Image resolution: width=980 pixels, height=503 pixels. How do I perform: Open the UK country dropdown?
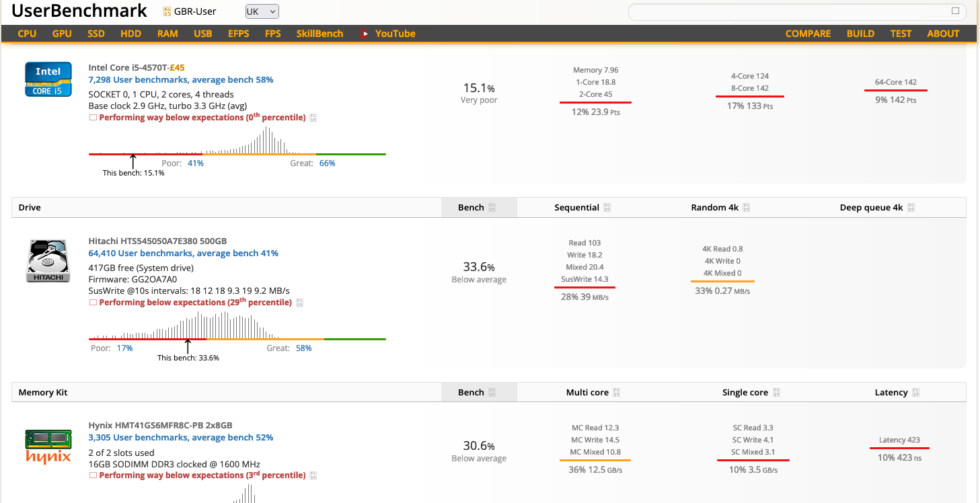[x=262, y=11]
